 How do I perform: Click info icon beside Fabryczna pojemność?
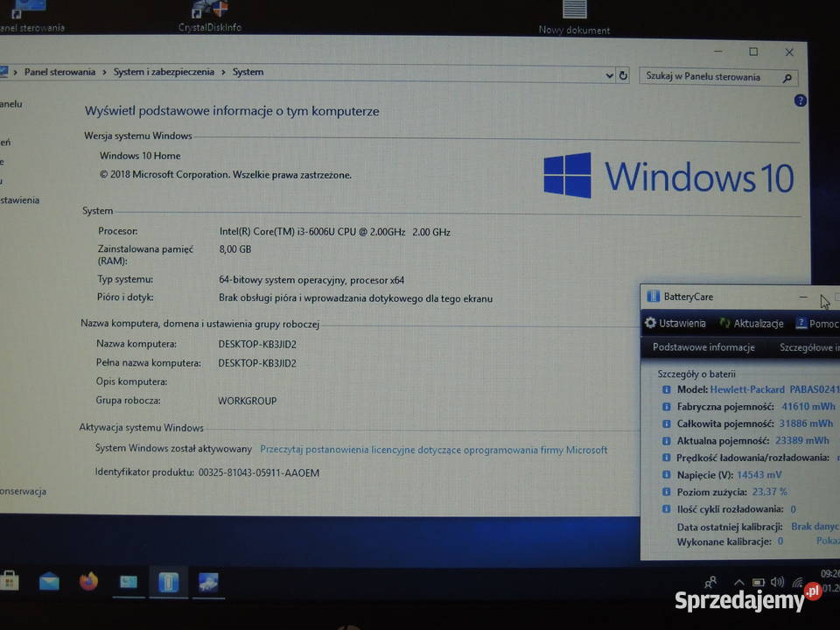667,407
